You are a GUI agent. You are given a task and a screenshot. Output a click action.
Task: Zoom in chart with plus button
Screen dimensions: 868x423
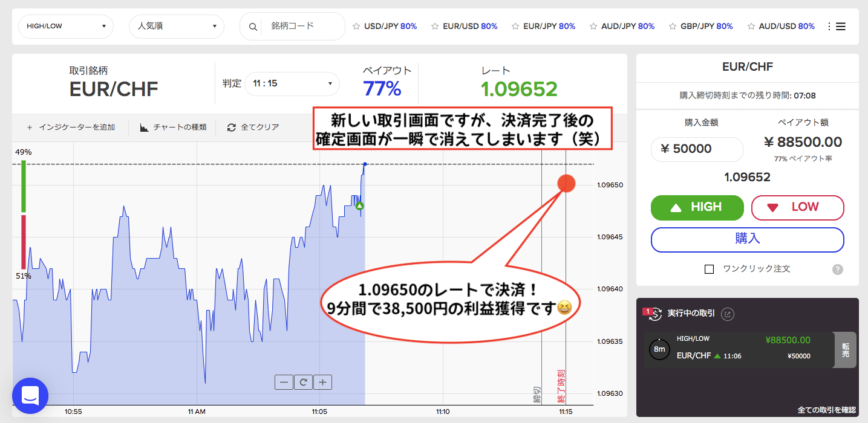[322, 382]
